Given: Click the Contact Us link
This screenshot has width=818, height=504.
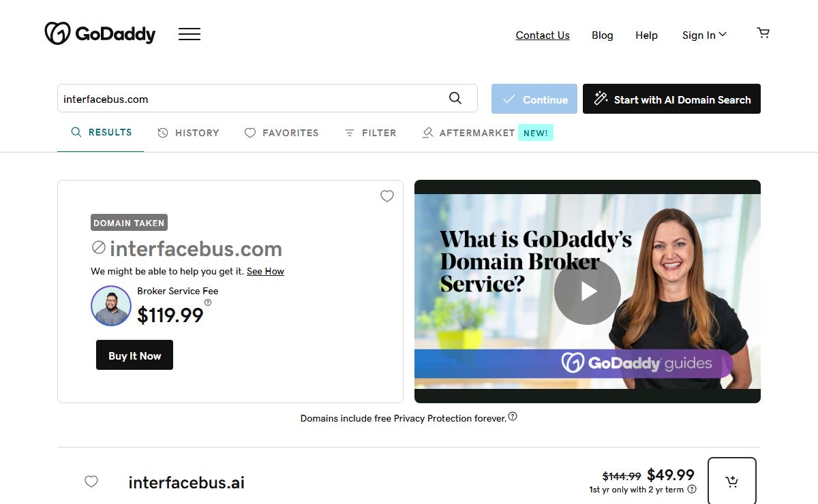Looking at the screenshot, I should pos(543,35).
